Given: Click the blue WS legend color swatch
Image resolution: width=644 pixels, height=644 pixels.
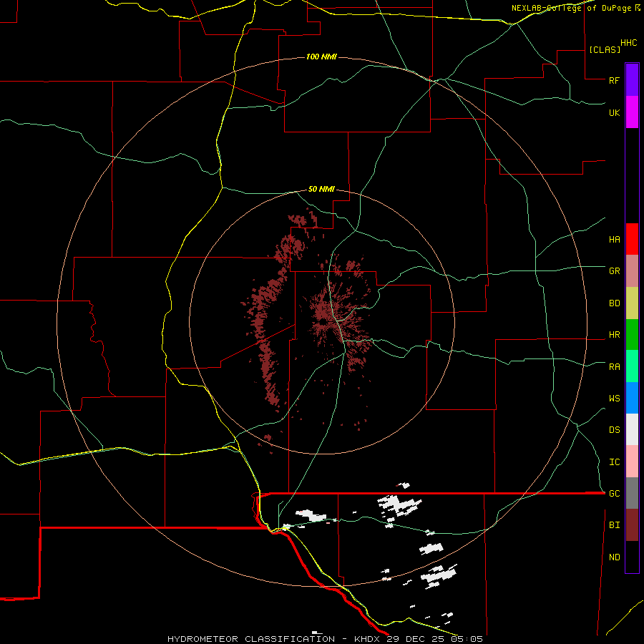Looking at the screenshot, I should click(x=632, y=398).
